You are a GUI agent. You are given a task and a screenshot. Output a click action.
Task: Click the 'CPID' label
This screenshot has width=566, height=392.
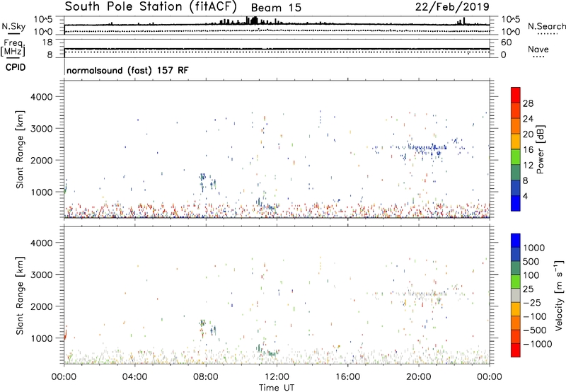click(16, 67)
